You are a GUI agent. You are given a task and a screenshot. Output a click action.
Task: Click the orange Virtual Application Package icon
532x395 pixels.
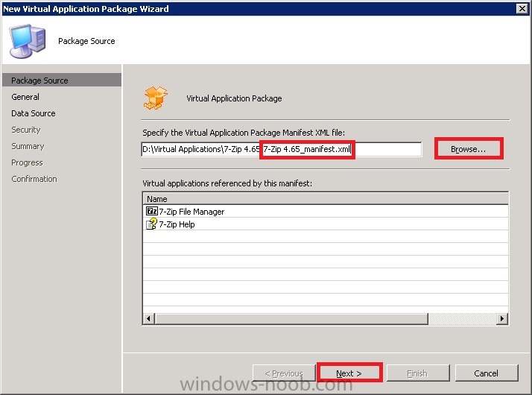coord(156,98)
